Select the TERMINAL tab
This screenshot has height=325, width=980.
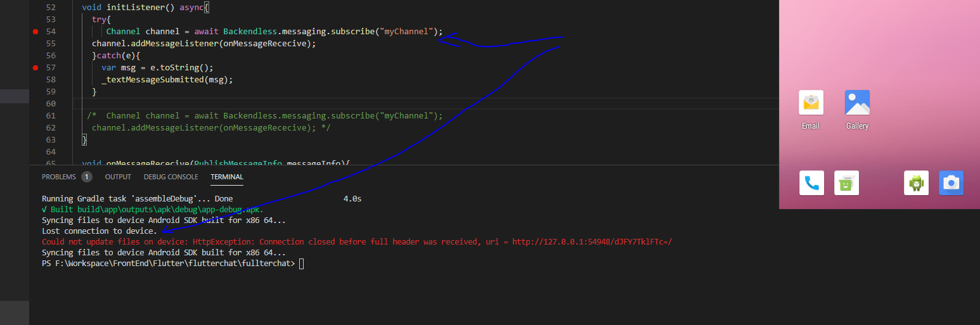227,177
